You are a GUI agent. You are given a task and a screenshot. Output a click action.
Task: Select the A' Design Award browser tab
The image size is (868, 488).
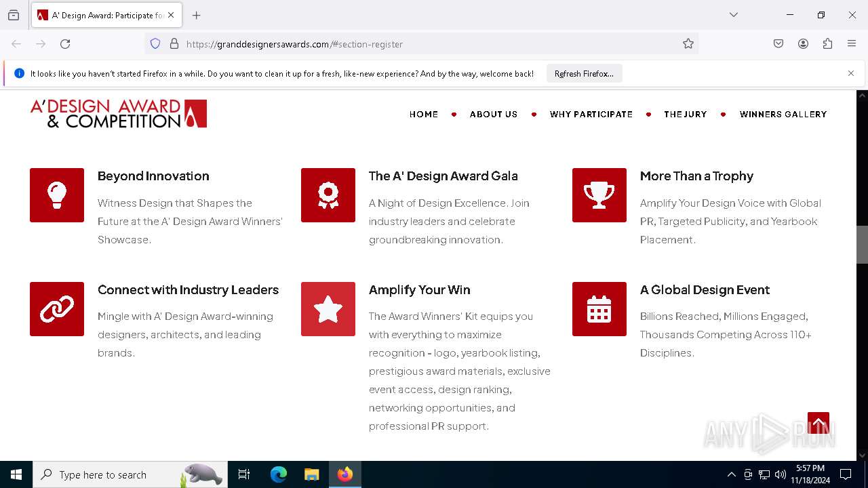[x=106, y=15]
